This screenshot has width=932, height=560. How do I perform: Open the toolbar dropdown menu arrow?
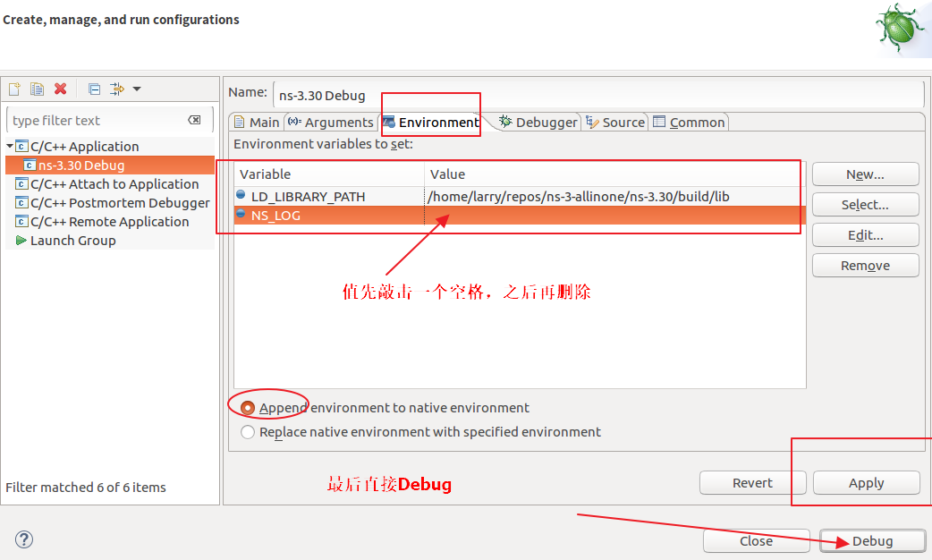pyautogui.click(x=137, y=89)
